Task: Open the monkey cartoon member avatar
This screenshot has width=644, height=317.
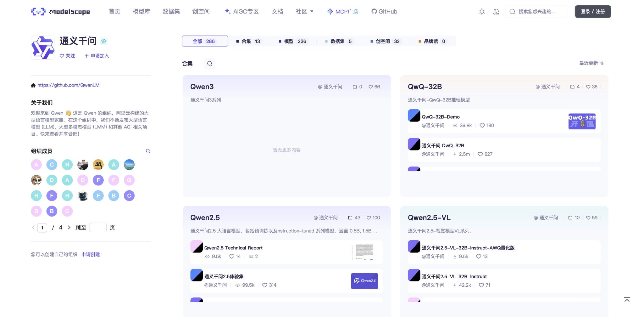Action: (x=36, y=180)
